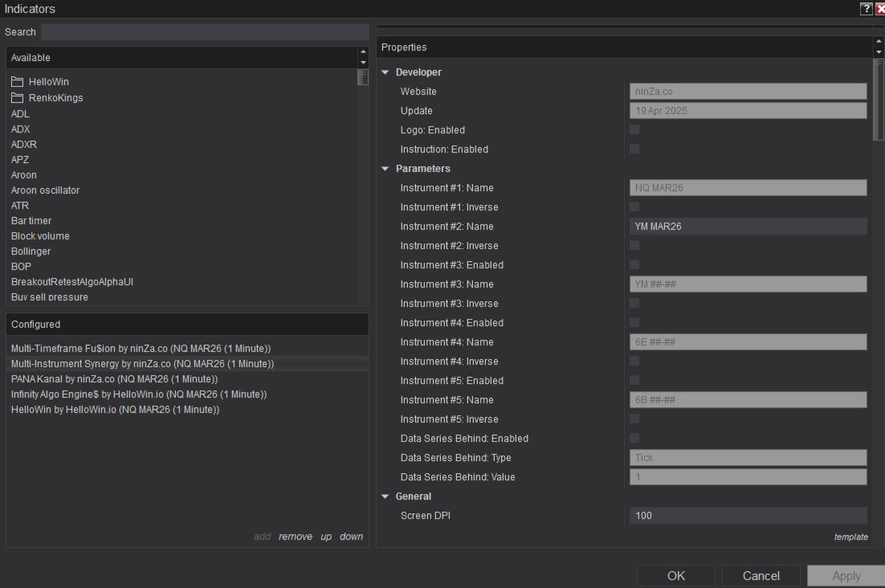
Task: Toggle Instrument #2: Inverse checkbox
Action: tap(634, 246)
